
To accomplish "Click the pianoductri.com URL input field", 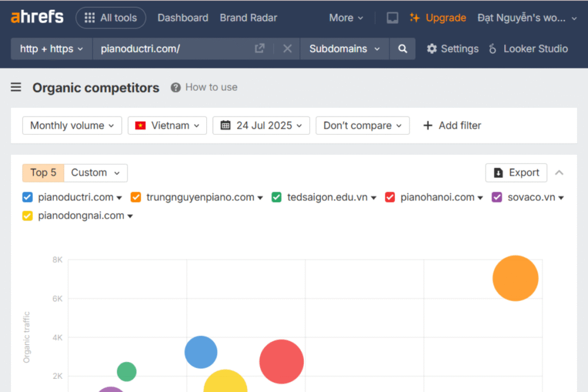I will click(172, 49).
